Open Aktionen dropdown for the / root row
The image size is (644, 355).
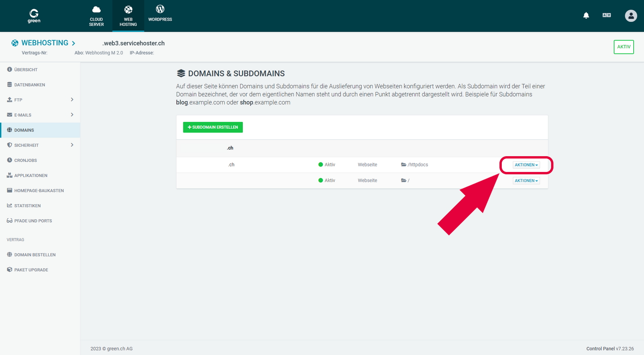(x=526, y=180)
